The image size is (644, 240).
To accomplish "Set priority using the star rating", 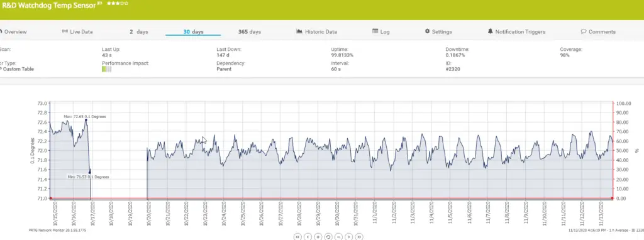I will coord(118,3).
